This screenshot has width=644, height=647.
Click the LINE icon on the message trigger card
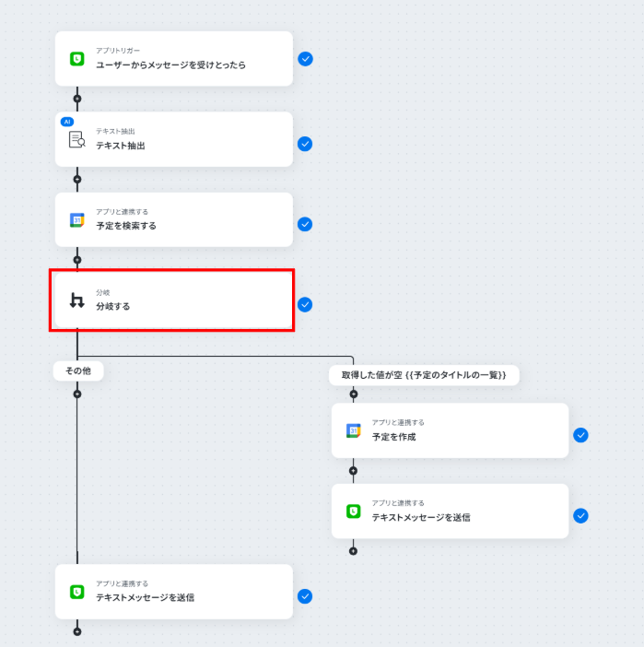(76, 59)
